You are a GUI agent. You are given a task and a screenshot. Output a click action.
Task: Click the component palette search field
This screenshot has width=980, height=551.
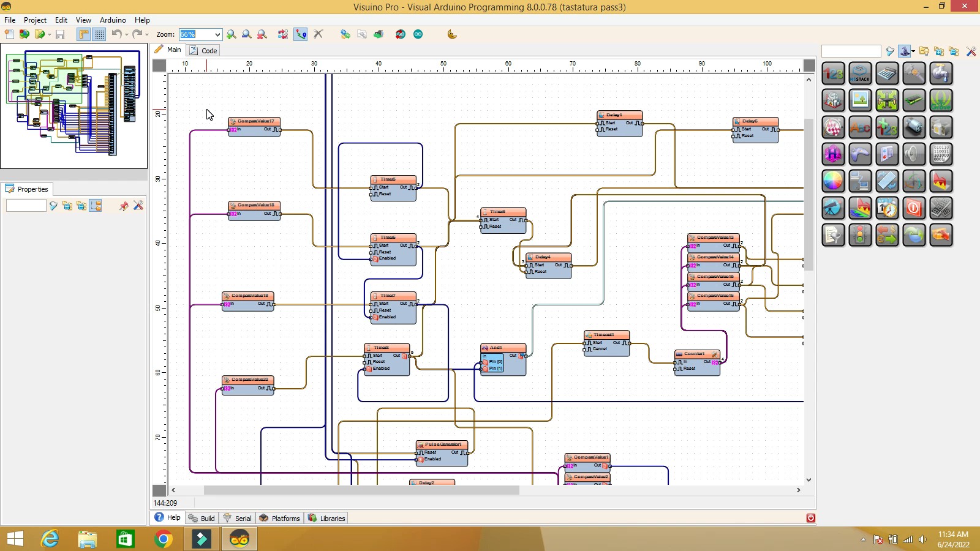tap(851, 51)
